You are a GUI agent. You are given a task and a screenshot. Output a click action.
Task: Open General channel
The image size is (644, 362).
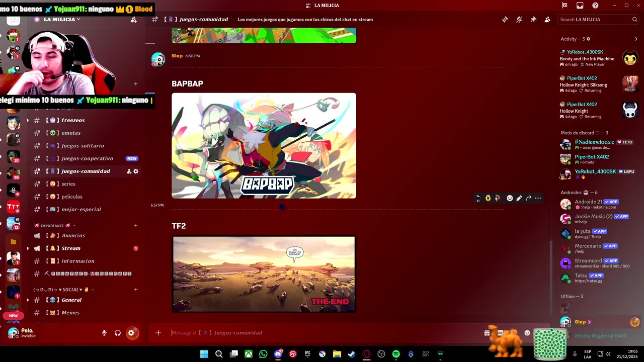pos(86,300)
